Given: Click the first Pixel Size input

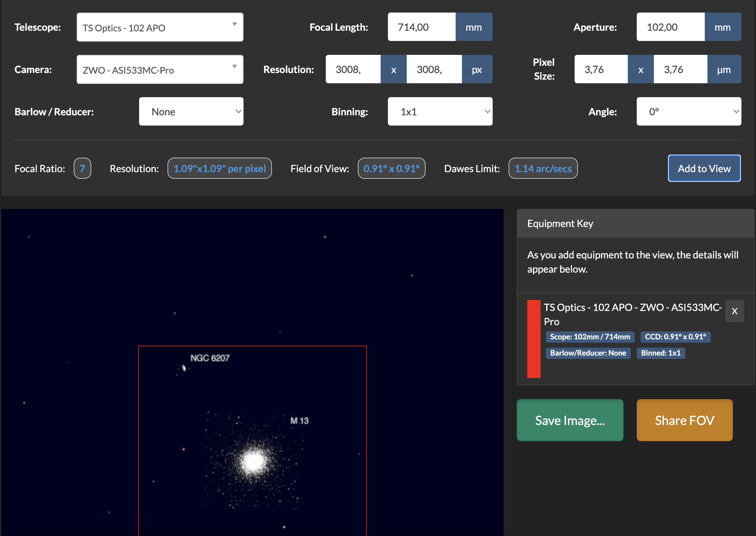Looking at the screenshot, I should [601, 69].
